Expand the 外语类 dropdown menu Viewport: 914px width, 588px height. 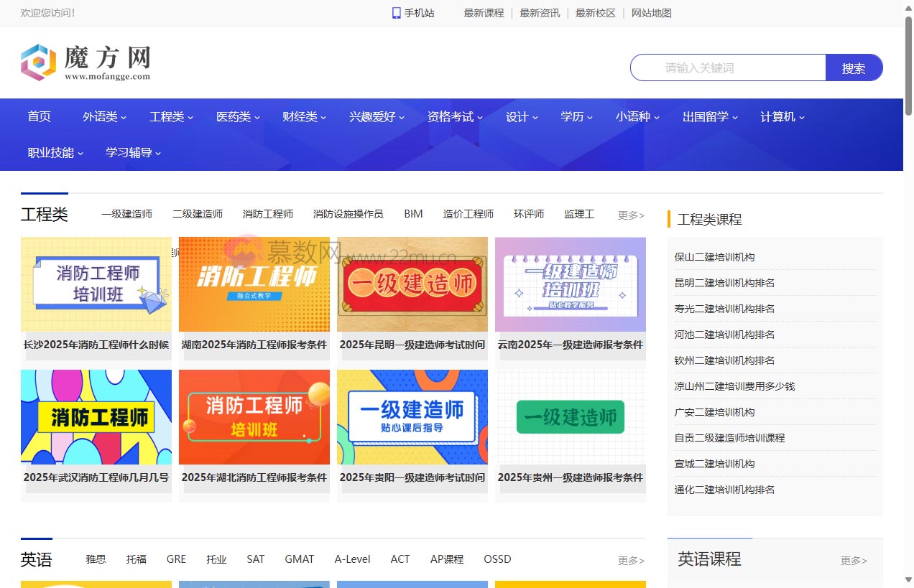tap(104, 116)
